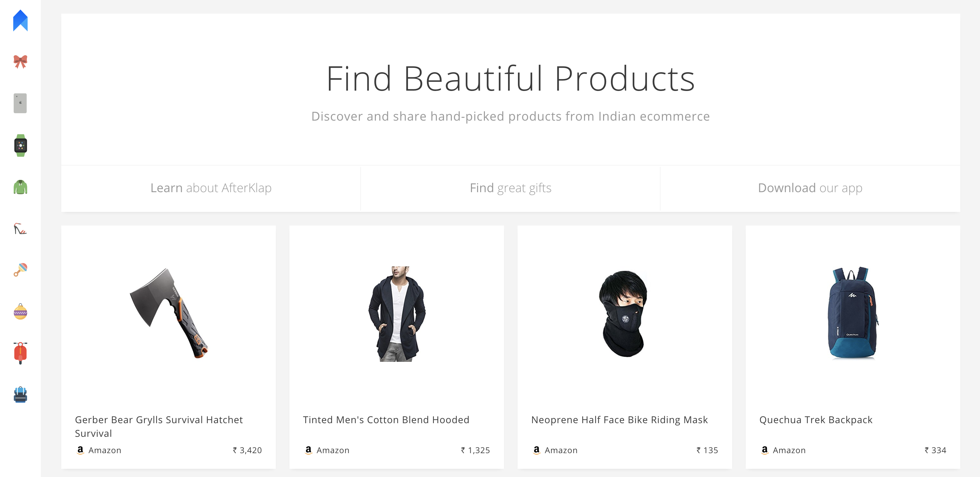Open the Quechua Trek Backpack title link
This screenshot has height=477, width=980.
816,419
